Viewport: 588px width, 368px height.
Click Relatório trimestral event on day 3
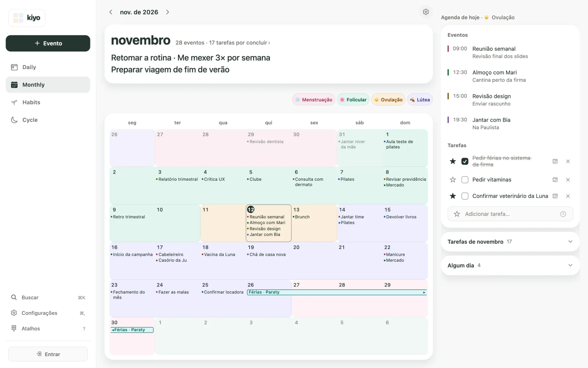pos(177,179)
